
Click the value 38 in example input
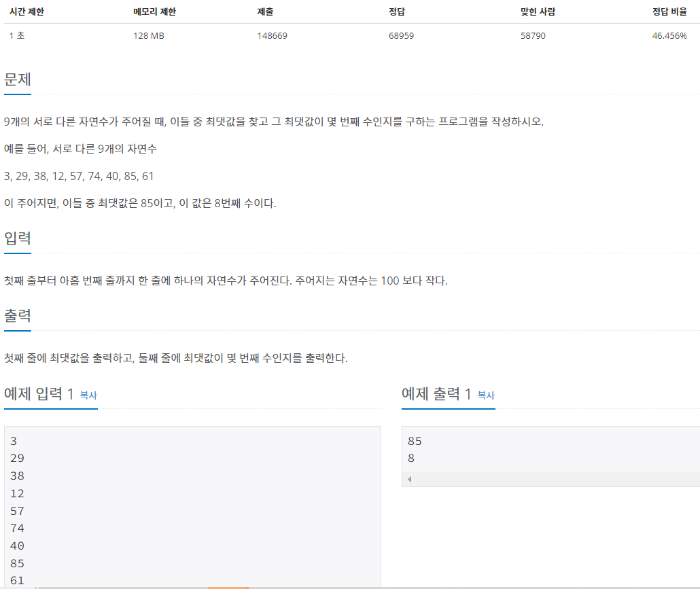(x=18, y=476)
